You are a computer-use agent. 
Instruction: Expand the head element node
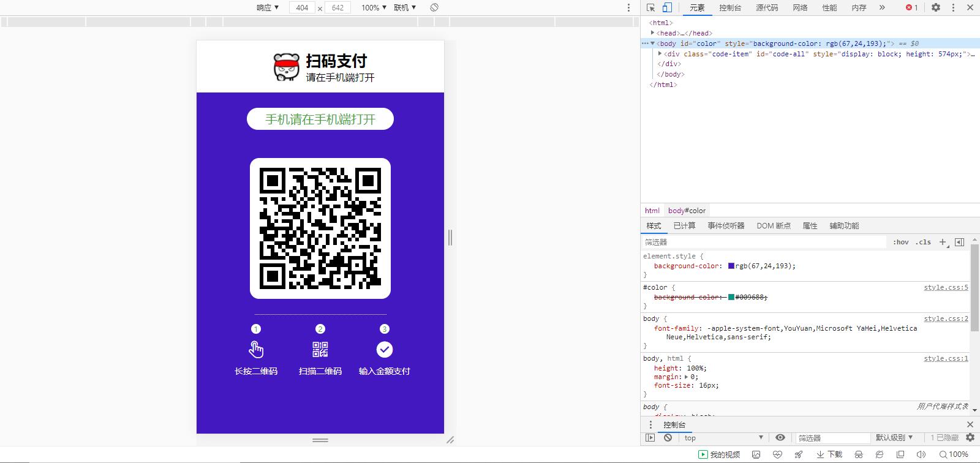pos(653,33)
